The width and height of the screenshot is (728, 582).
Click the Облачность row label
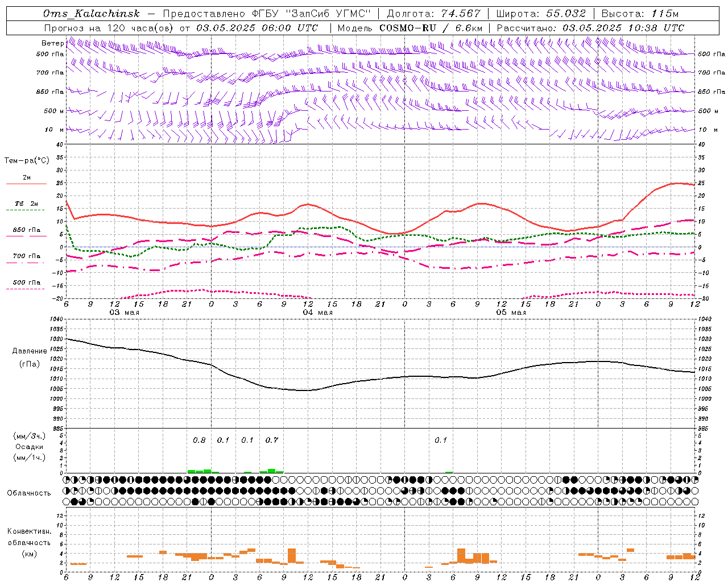tap(29, 493)
